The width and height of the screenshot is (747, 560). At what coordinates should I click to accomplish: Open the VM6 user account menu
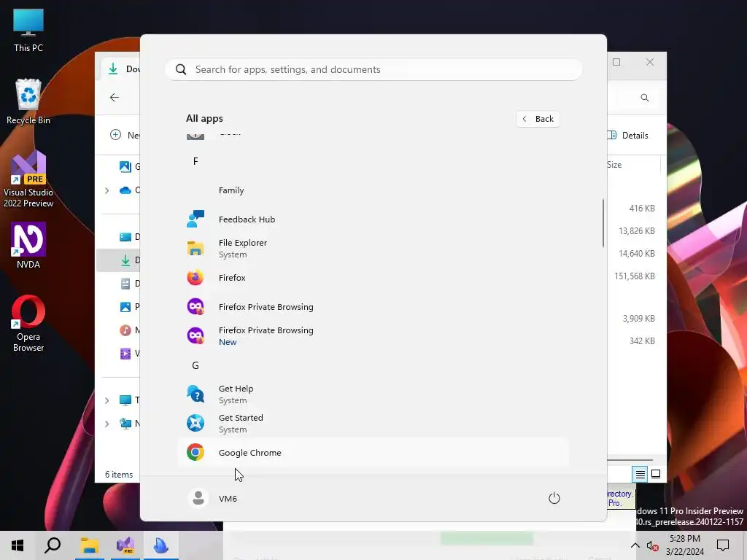point(212,498)
